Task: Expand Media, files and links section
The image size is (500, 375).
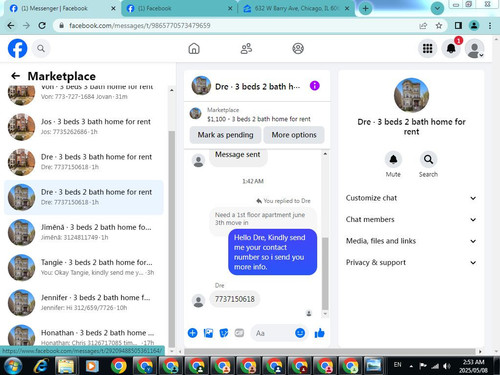Action: (411, 241)
